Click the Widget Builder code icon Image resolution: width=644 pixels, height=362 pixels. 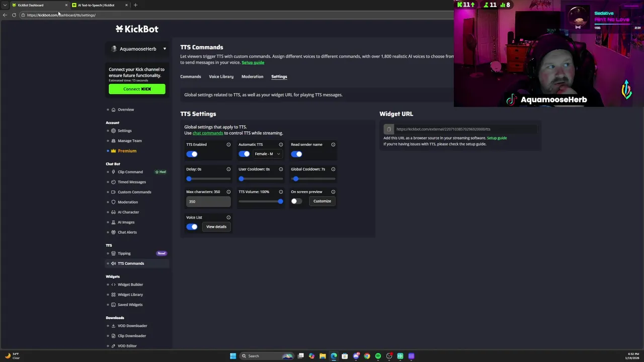tap(113, 285)
